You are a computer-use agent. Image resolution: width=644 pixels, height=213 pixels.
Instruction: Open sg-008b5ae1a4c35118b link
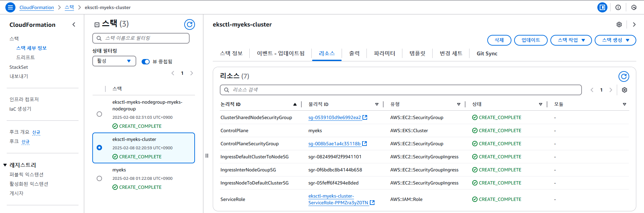(x=334, y=144)
